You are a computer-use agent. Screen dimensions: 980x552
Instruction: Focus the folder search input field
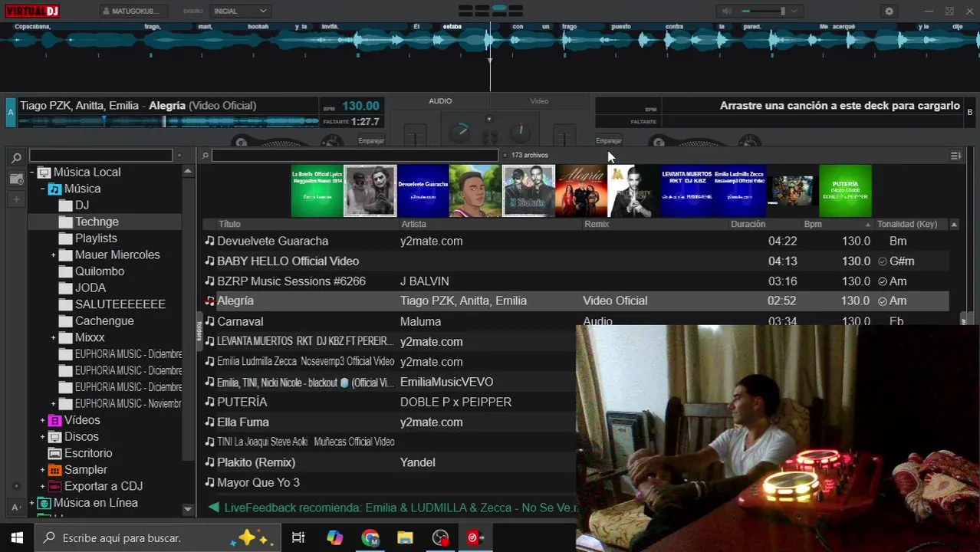[x=100, y=156]
